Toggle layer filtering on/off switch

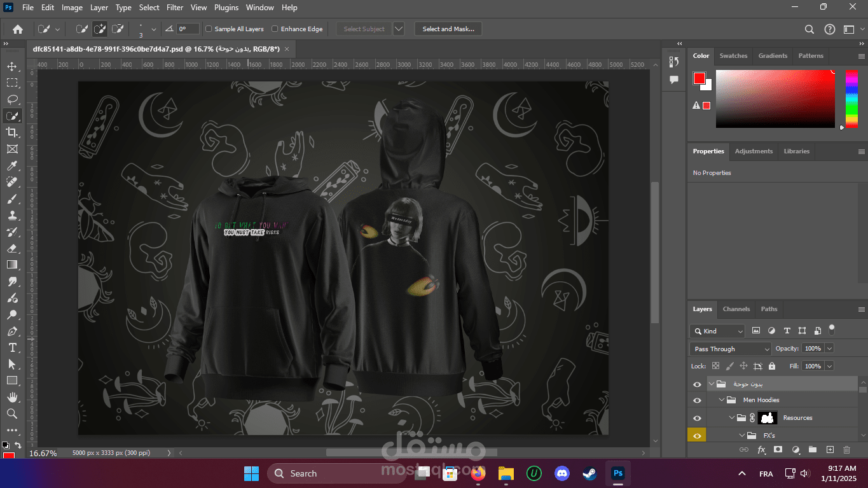(832, 329)
